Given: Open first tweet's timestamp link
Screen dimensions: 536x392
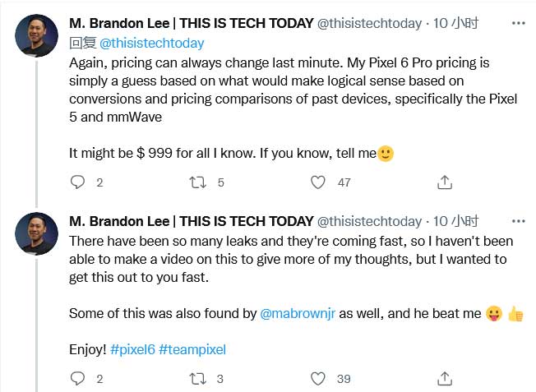Looking at the screenshot, I should [451, 25].
